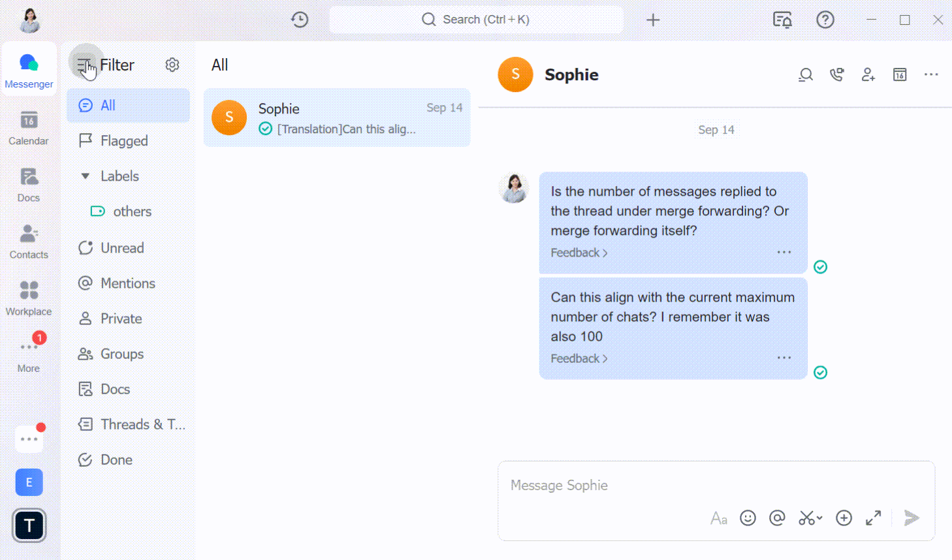The width and height of the screenshot is (952, 560).
Task: Insert an emoji into the message
Action: [748, 518]
